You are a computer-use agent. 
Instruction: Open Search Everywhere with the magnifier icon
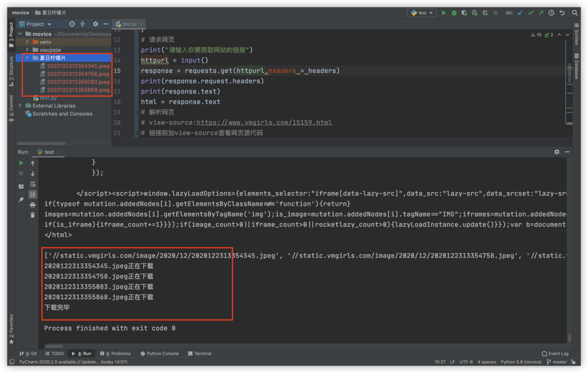tap(575, 13)
